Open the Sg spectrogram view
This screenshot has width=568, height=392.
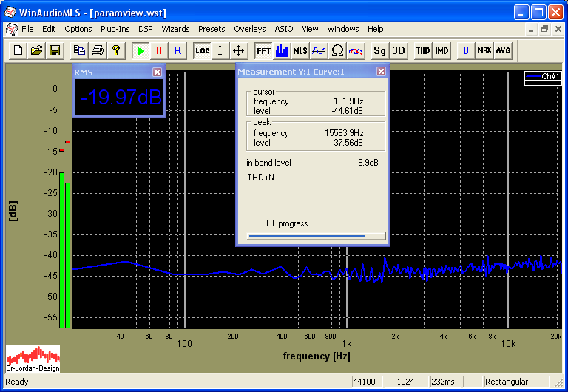pyautogui.click(x=379, y=50)
